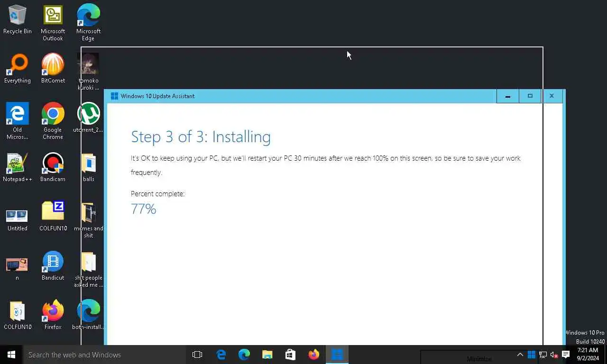Select the people asked me folder
607x364 pixels.
click(88, 269)
